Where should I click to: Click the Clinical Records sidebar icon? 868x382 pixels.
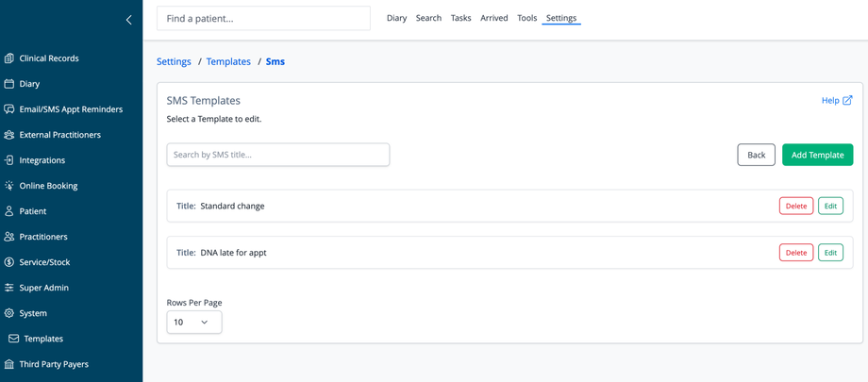[x=9, y=58]
